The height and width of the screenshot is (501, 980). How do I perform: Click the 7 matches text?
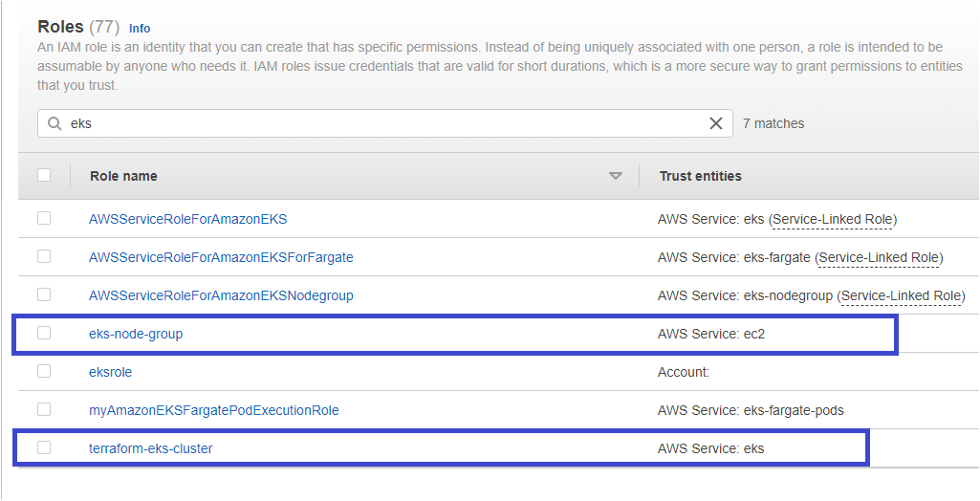click(x=773, y=123)
